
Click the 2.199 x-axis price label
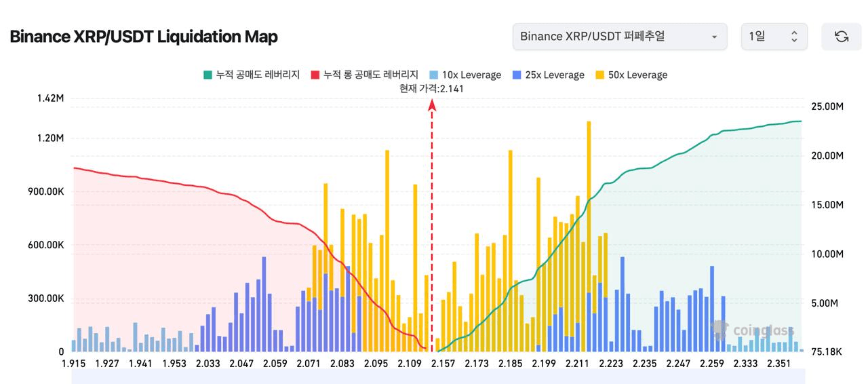[544, 364]
